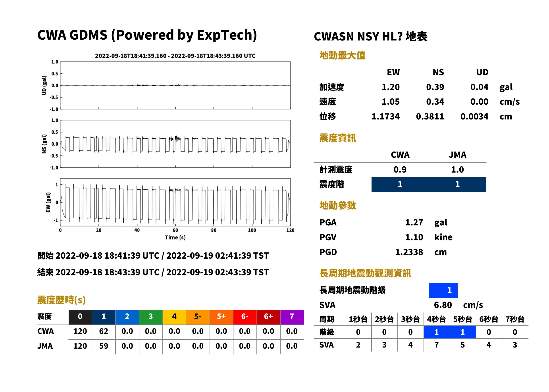
Task: Select the SVA 6.80 cm/s value
Action: (x=458, y=305)
